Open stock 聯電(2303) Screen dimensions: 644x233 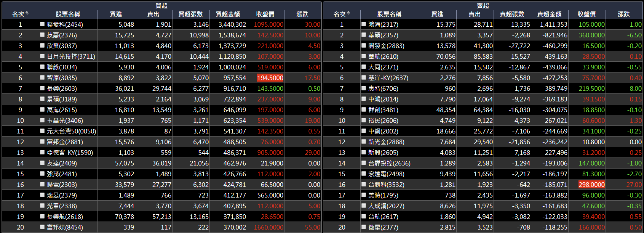pos(62,185)
